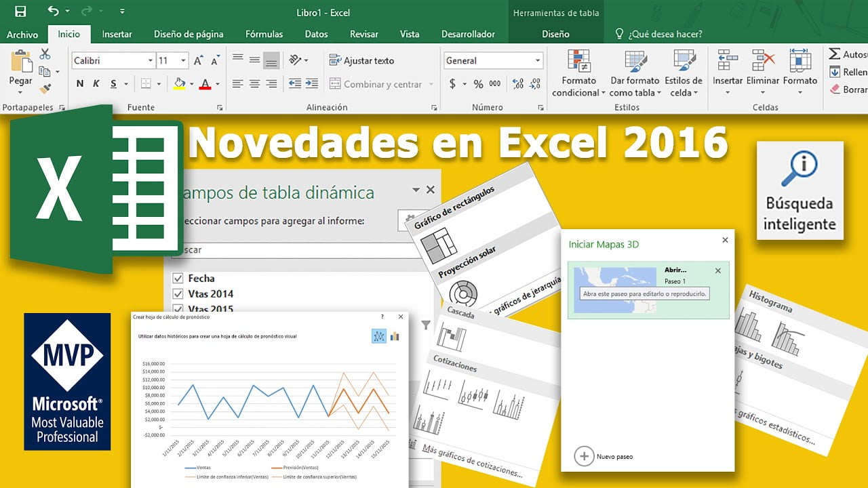Align text to the right
The width and height of the screenshot is (868, 488).
coord(271,84)
